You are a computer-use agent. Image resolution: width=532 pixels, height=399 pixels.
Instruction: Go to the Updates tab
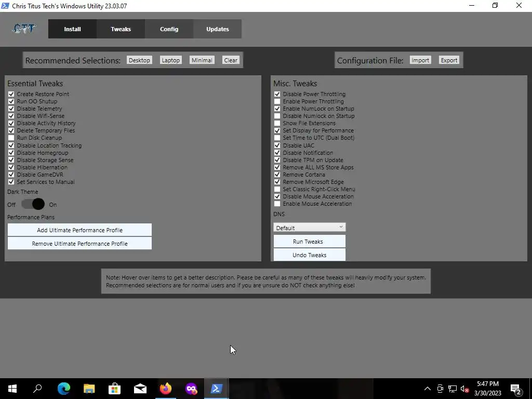coord(218,29)
